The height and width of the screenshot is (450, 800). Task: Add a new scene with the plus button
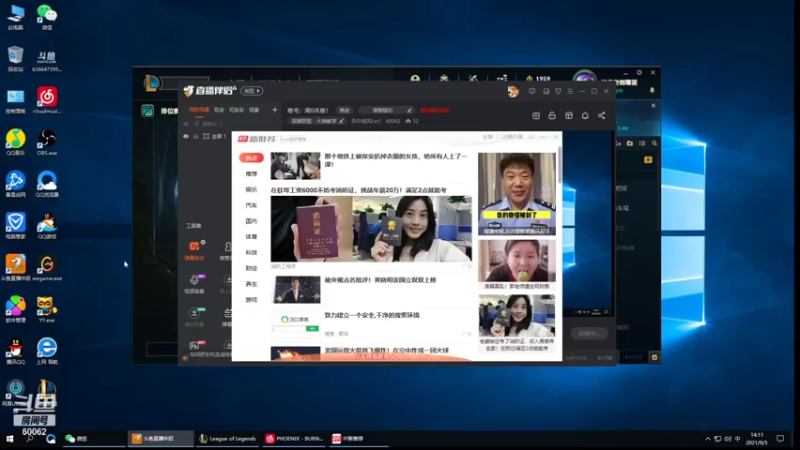(274, 110)
